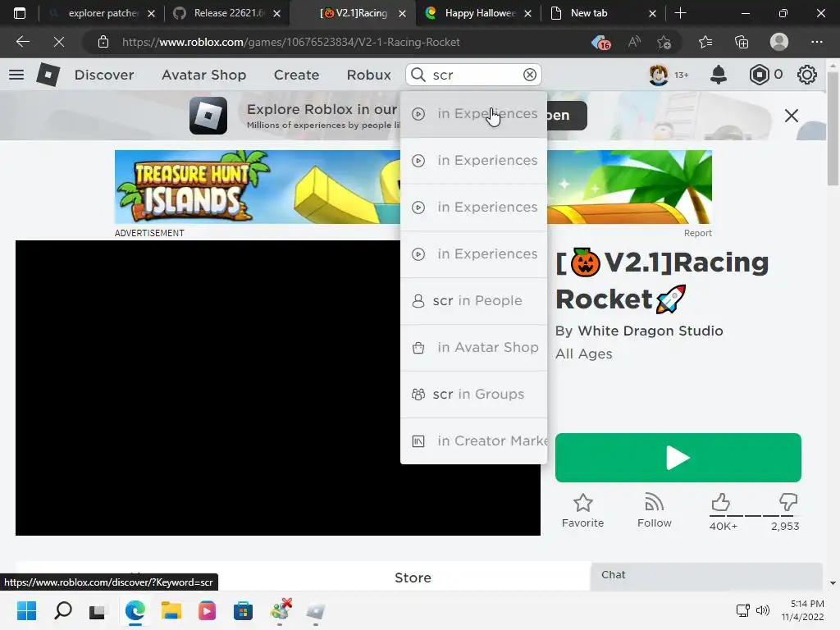Open the Store tab
This screenshot has width=840, height=630.
tap(413, 577)
